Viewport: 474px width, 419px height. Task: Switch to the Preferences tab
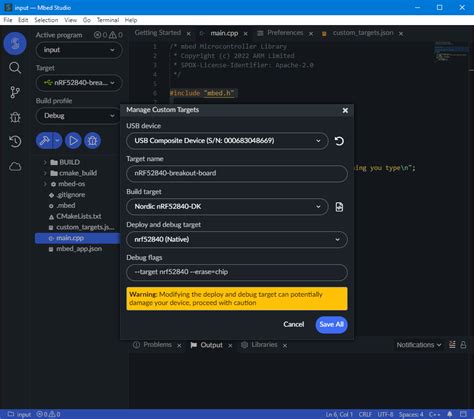click(285, 33)
